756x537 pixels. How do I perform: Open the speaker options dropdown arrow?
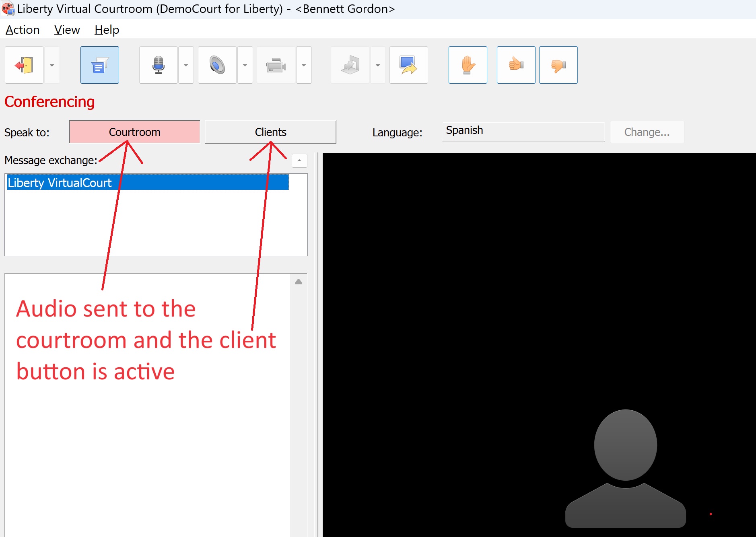point(245,65)
